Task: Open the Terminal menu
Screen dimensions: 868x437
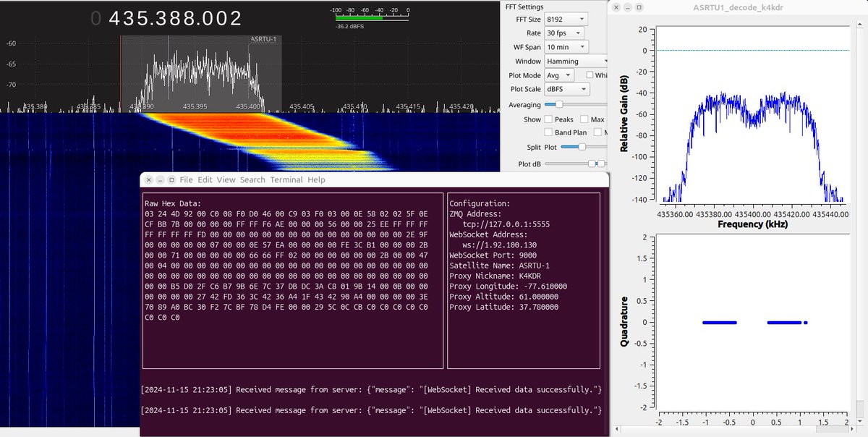Action: [286, 179]
